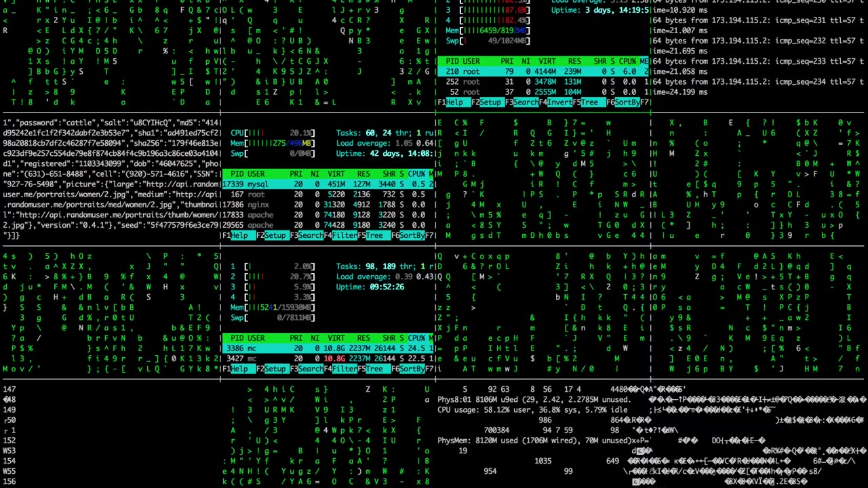
Task: Click F3 Search in the mc htop pane
Action: click(307, 369)
